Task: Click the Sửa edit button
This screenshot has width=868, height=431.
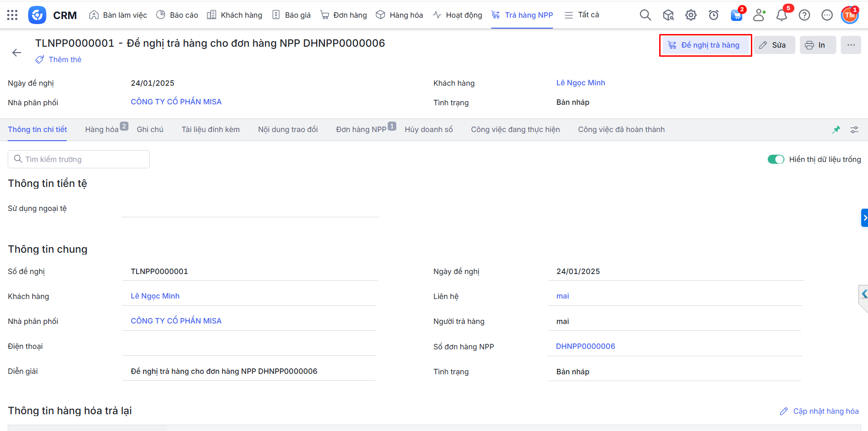Action: 774,45
